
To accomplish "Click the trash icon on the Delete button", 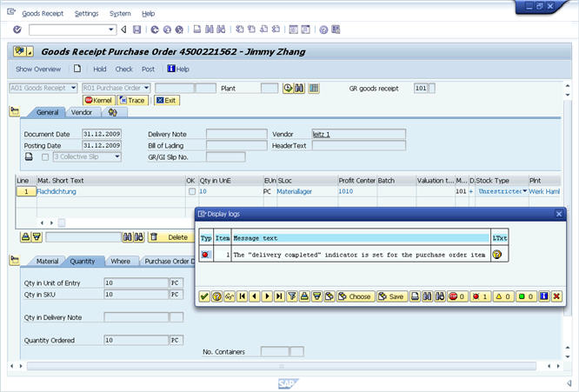I will pyautogui.click(x=155, y=236).
